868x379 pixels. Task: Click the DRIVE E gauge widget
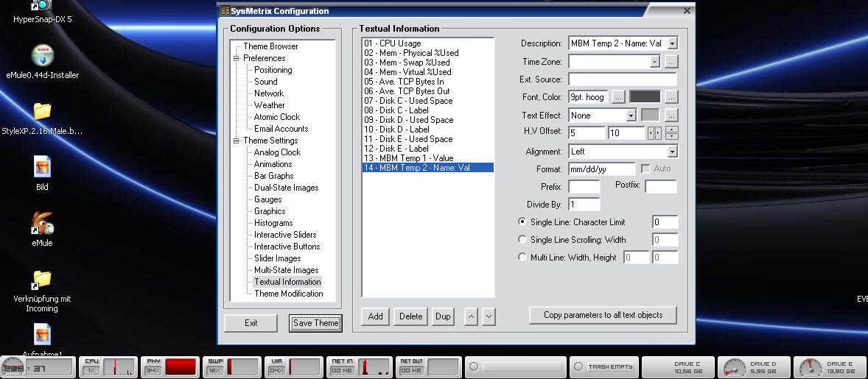[830, 366]
